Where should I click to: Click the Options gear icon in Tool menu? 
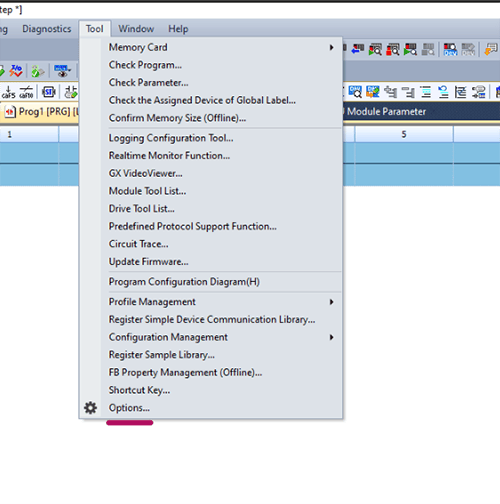pyautogui.click(x=90, y=408)
